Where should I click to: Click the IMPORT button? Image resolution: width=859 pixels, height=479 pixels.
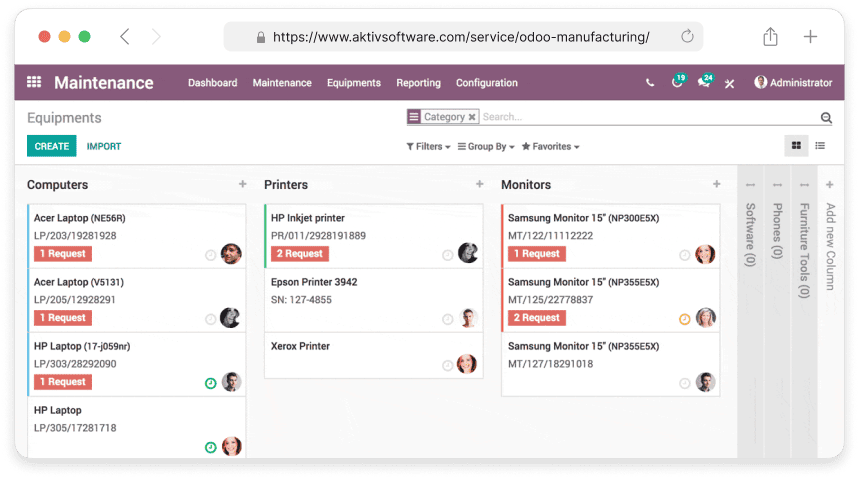pyautogui.click(x=104, y=146)
